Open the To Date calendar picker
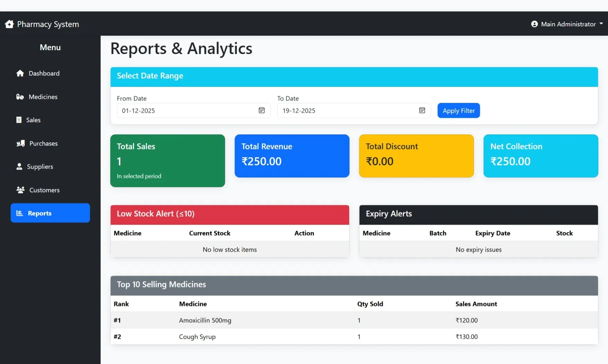This screenshot has height=364, width=608. [422, 110]
